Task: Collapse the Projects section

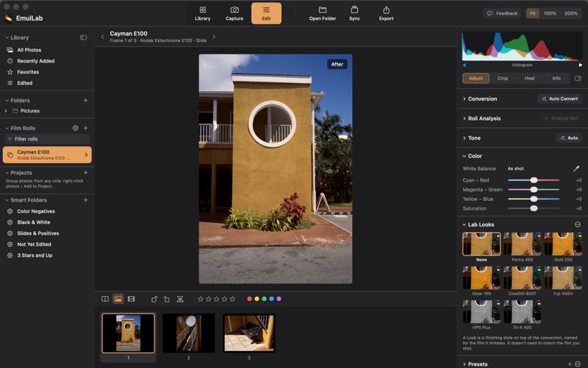Action: coord(7,173)
